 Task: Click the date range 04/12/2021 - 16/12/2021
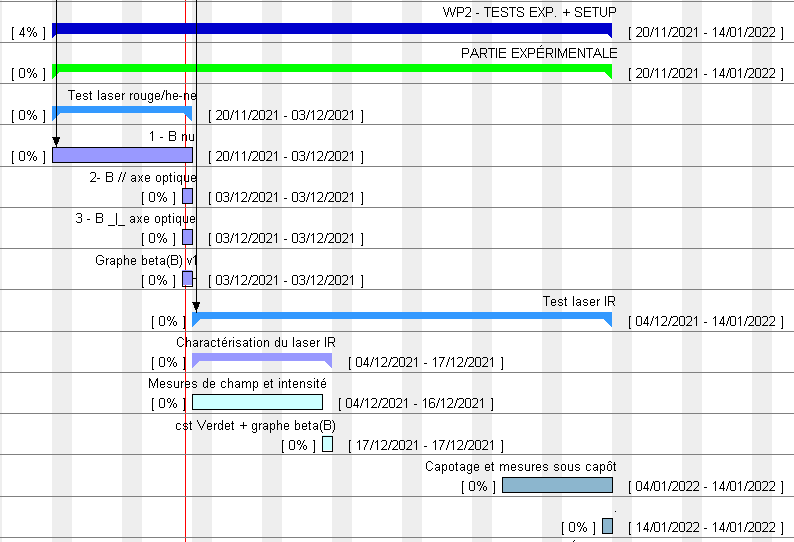coord(415,404)
